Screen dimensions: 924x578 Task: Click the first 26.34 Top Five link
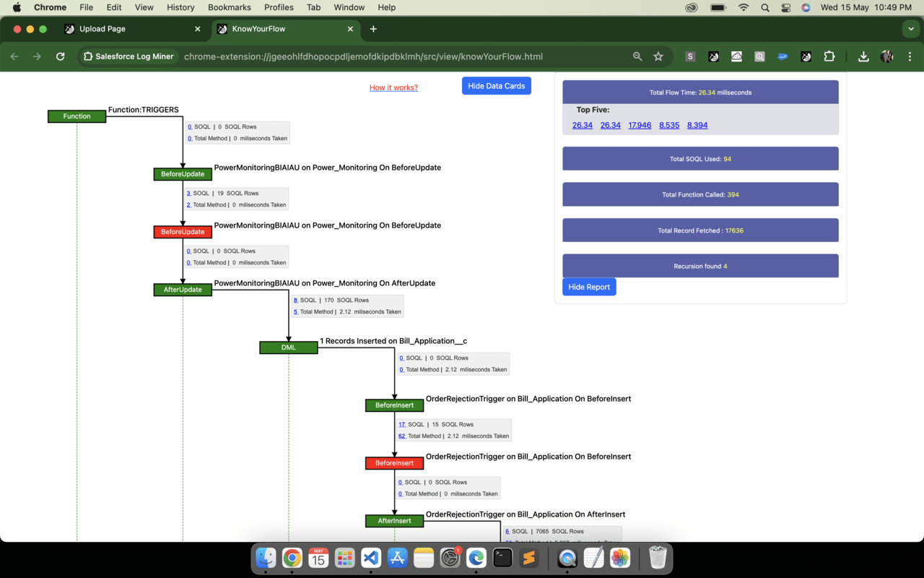pos(582,125)
